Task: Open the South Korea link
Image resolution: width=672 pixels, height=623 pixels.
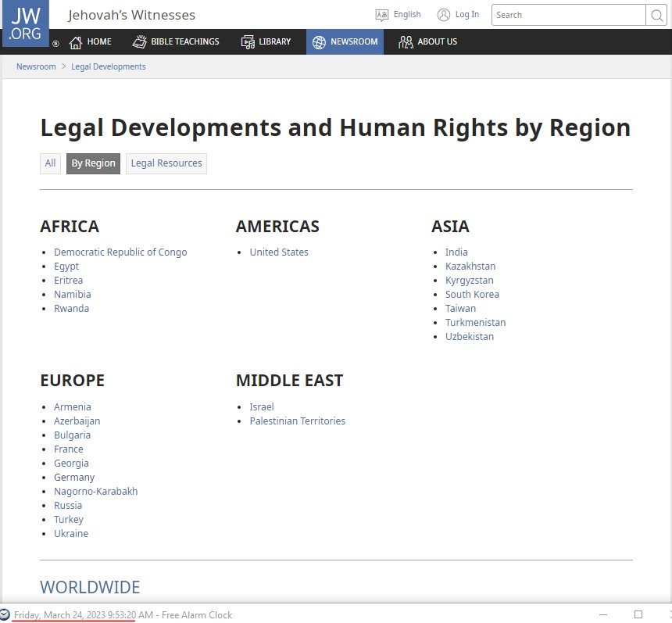Action: tap(472, 295)
